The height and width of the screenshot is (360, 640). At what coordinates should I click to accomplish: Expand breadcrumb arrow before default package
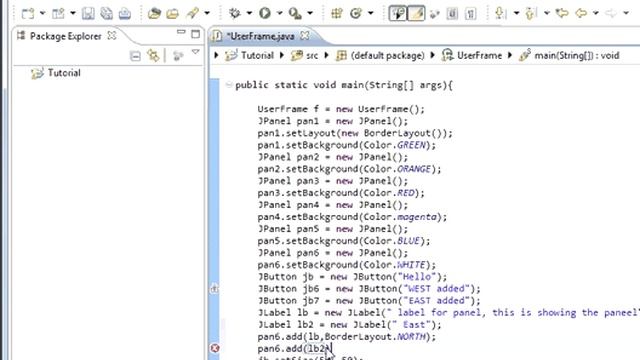[x=327, y=55]
